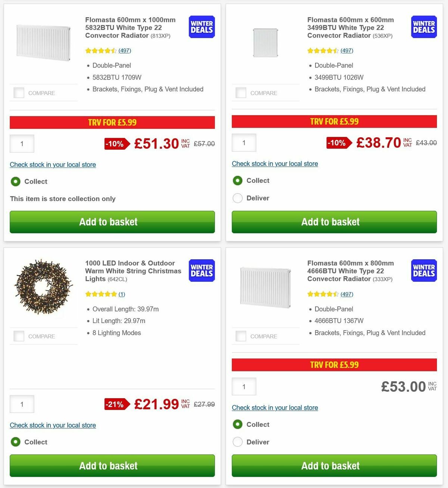The image size is (448, 488).
Task: Click the Winter Deals badge on the 600x1000mm radiator
Action: point(201,26)
